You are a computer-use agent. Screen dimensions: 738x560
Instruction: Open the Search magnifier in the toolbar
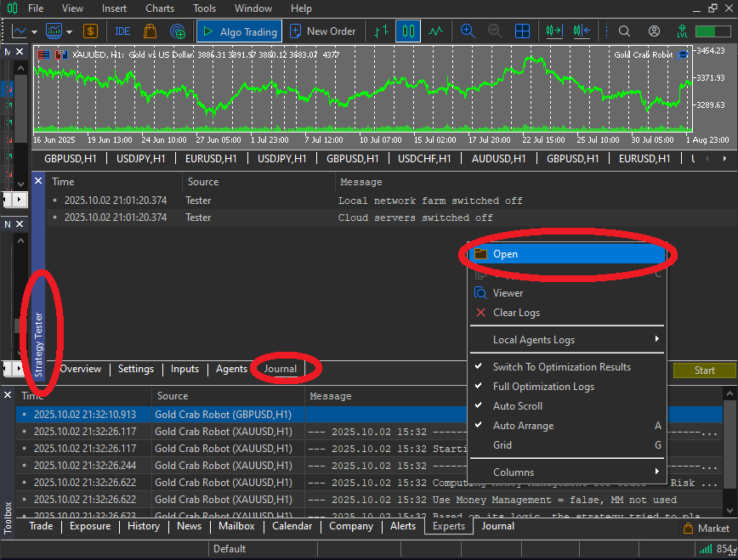[623, 31]
